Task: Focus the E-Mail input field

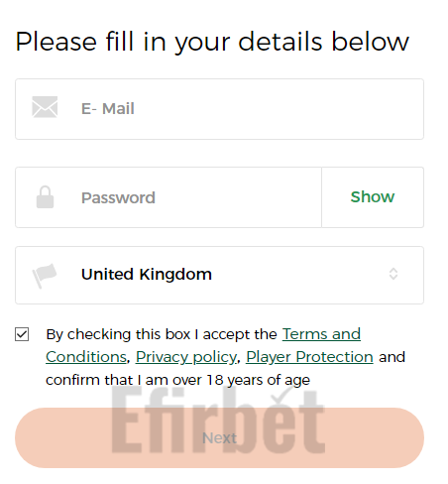Action: (219, 109)
